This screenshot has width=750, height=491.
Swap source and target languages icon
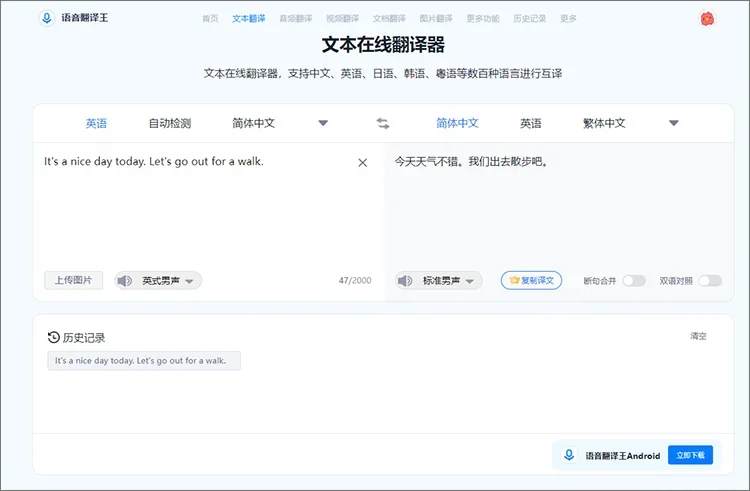pyautogui.click(x=383, y=123)
